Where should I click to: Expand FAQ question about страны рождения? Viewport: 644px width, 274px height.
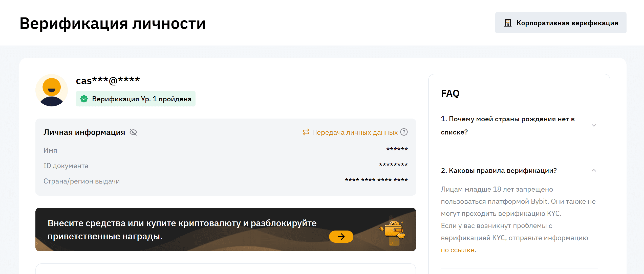pos(594,125)
